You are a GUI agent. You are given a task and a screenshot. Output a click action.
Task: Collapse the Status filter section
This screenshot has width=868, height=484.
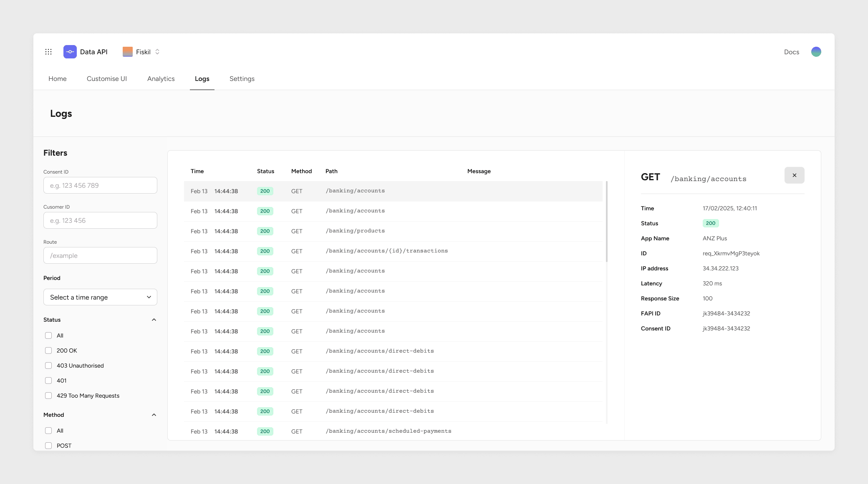point(154,320)
